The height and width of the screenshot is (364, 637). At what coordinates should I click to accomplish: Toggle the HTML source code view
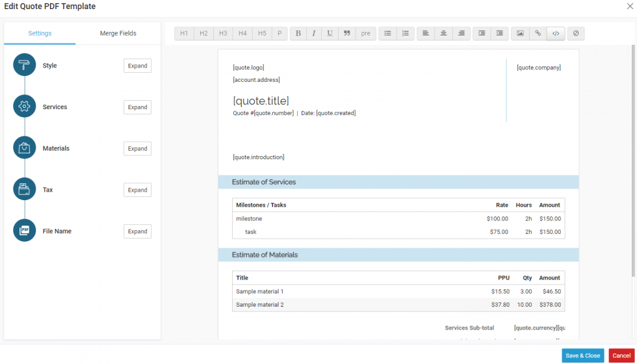[556, 33]
